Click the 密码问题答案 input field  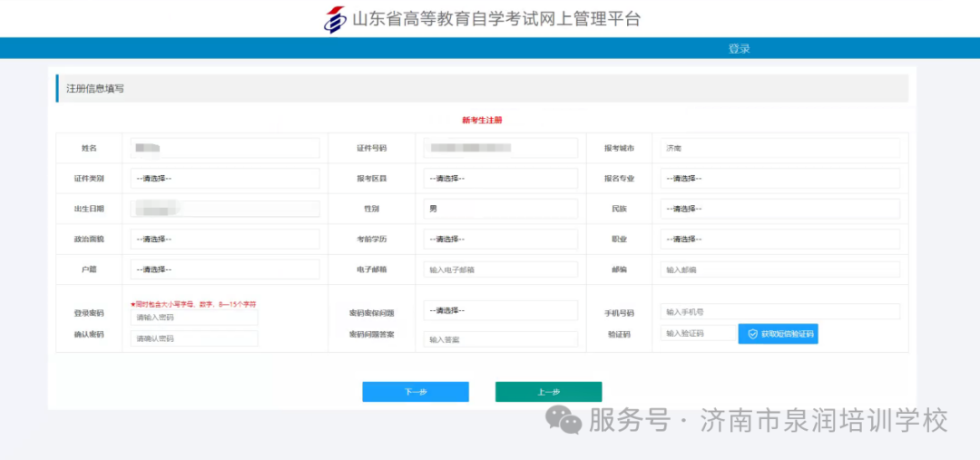tap(500, 339)
